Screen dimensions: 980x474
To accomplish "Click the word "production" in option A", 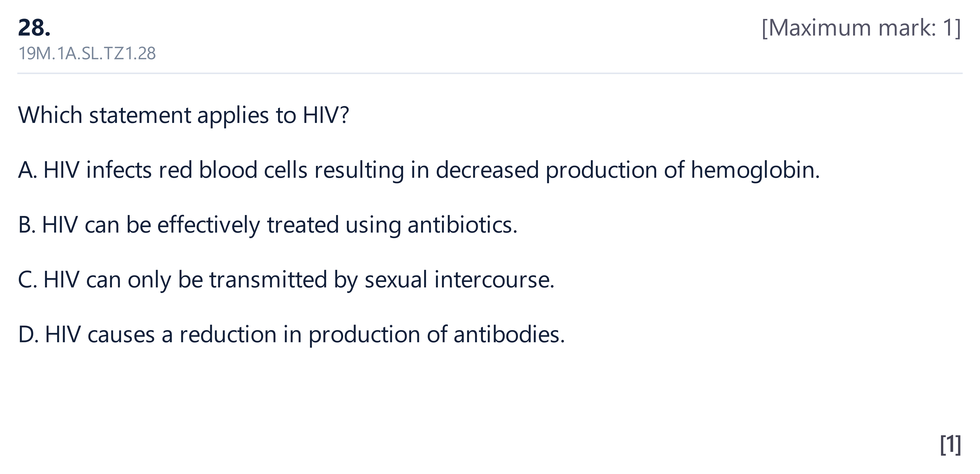I will pyautogui.click(x=601, y=170).
